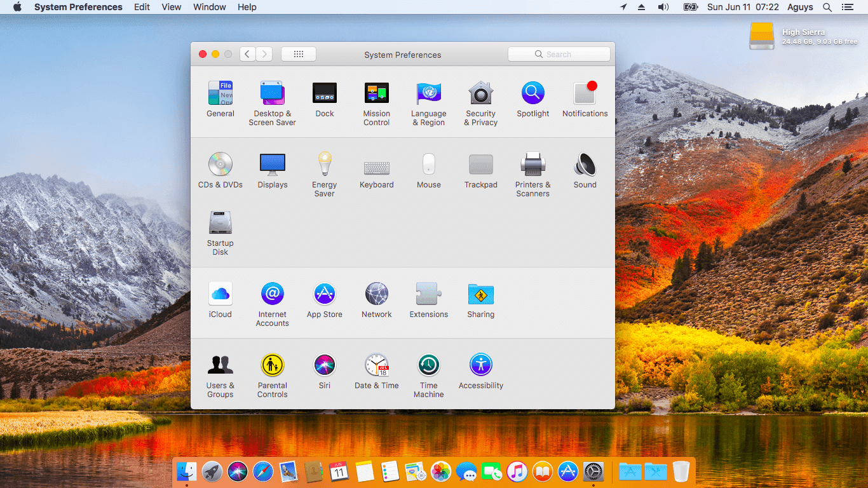This screenshot has height=488, width=868.
Task: Click the location services arrow in menu bar
Action: 623,7
